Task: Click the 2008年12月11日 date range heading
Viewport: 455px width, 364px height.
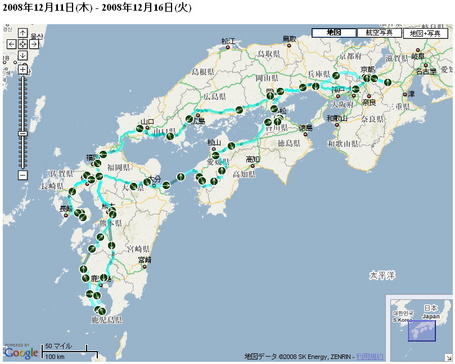Action: click(97, 8)
